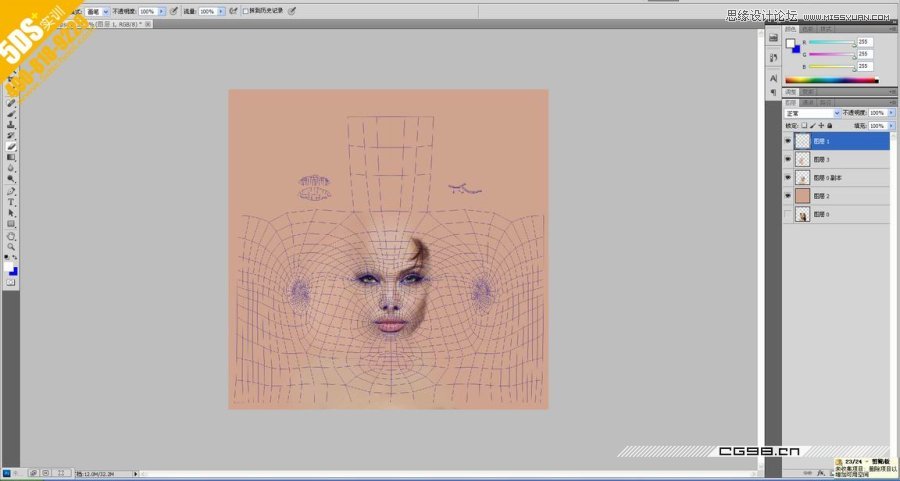The image size is (900, 481).
Task: Select the Type (T) tool
Action: coord(11,202)
